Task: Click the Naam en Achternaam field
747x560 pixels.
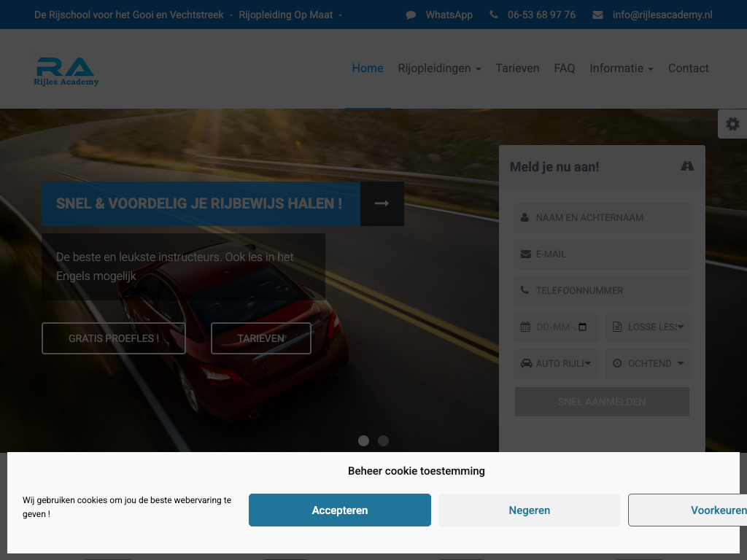Action: point(602,217)
